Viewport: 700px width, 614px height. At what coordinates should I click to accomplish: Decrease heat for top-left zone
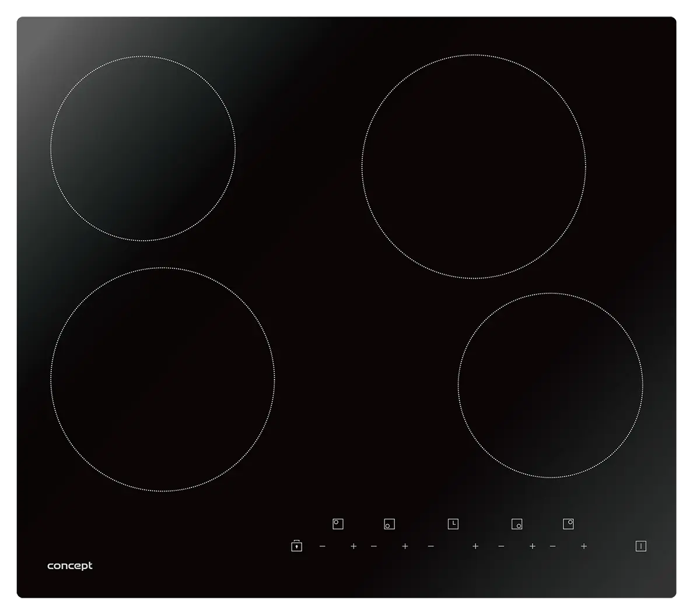(x=323, y=546)
